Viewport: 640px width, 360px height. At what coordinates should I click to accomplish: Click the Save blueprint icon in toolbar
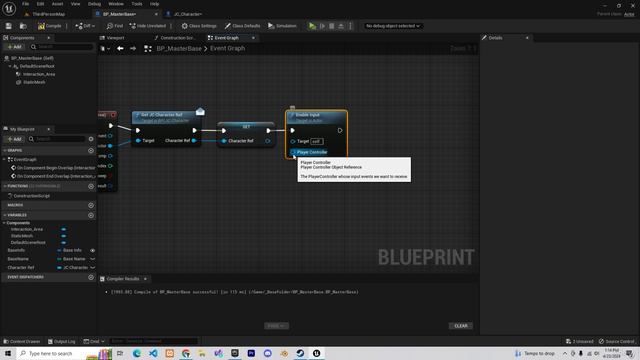tap(9, 26)
